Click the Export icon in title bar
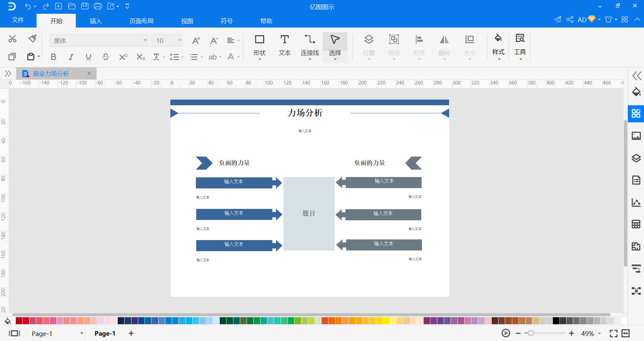The height and width of the screenshot is (341, 644). pyautogui.click(x=111, y=6)
